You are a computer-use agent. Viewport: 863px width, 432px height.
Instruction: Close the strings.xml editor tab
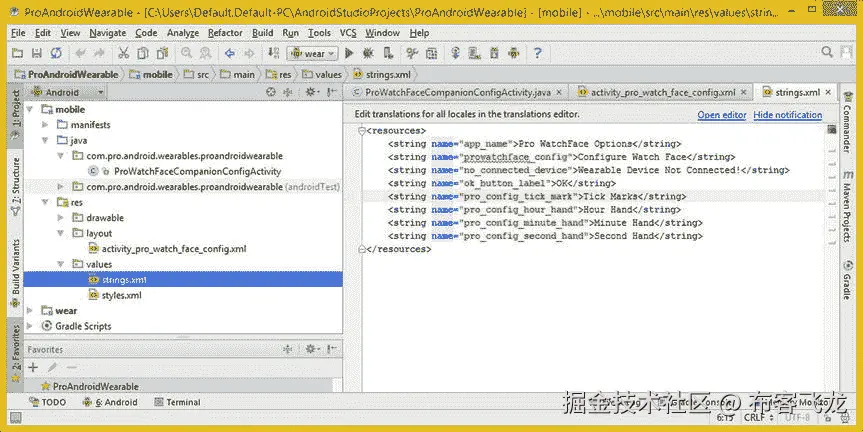click(x=828, y=92)
